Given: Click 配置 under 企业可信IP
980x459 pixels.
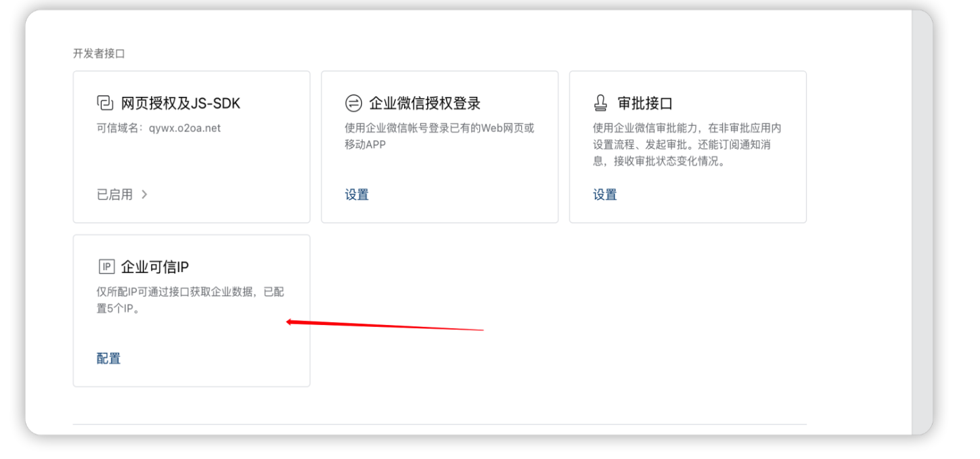Looking at the screenshot, I should [108, 358].
